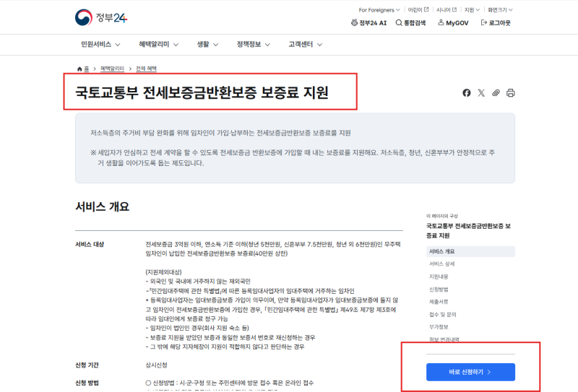Print the page with printer icon
Viewport: 578px width, 392px height.
(x=511, y=93)
